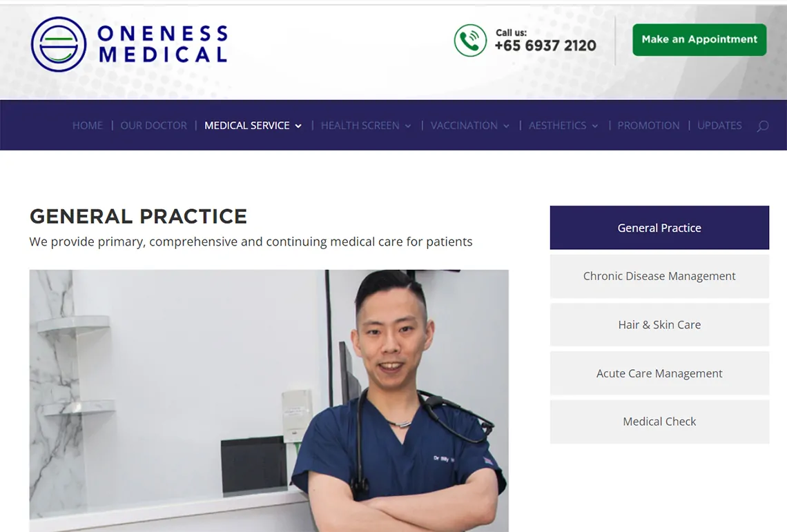Click the Make an Appointment button

click(699, 39)
